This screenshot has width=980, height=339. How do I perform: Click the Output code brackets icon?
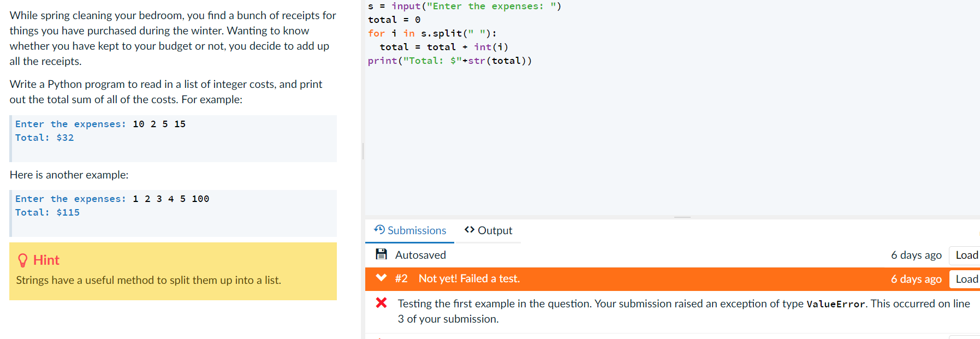(469, 230)
